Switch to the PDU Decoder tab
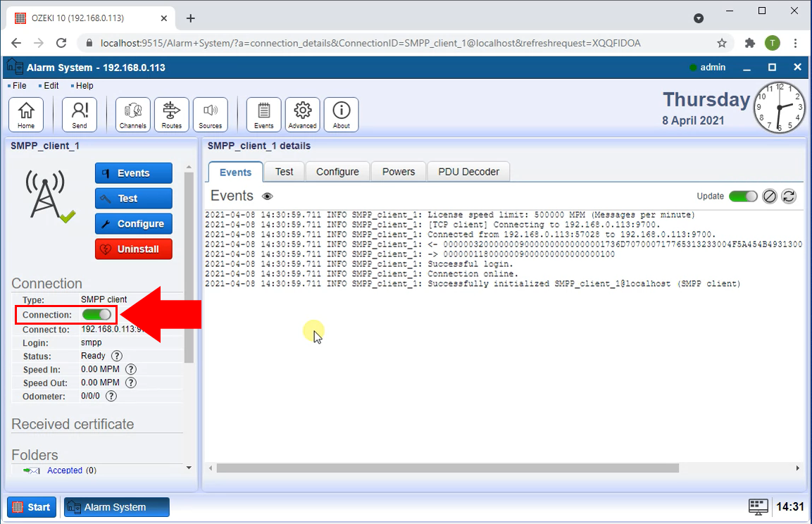This screenshot has width=812, height=524. coord(468,172)
